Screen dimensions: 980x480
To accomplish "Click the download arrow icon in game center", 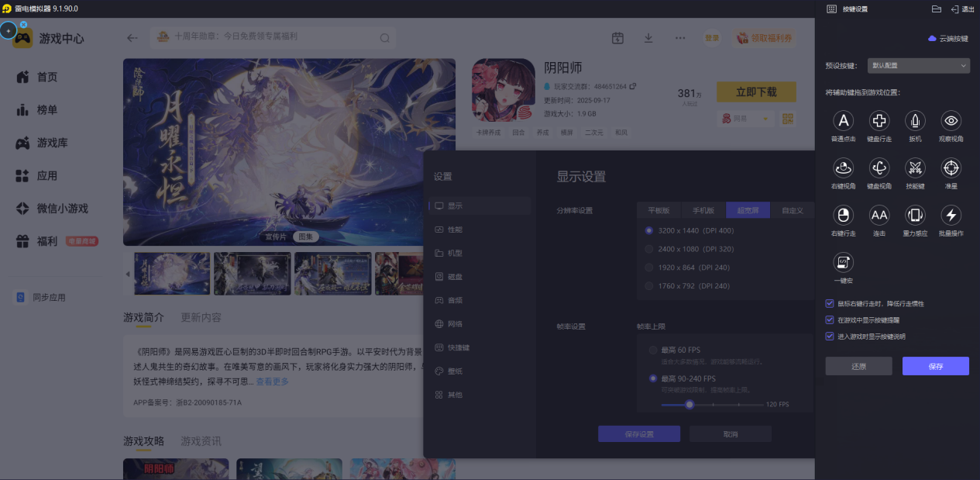I will [648, 38].
